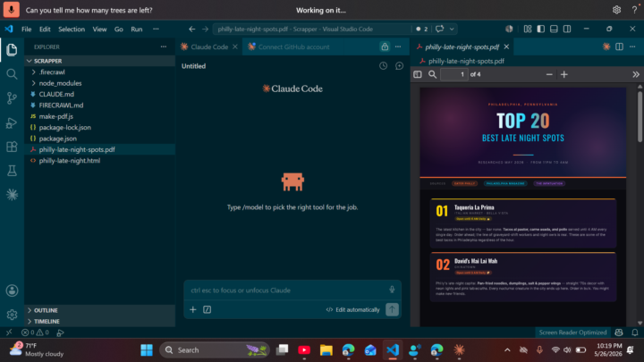Open the Source Control view
The height and width of the screenshot is (362, 644).
click(x=12, y=98)
